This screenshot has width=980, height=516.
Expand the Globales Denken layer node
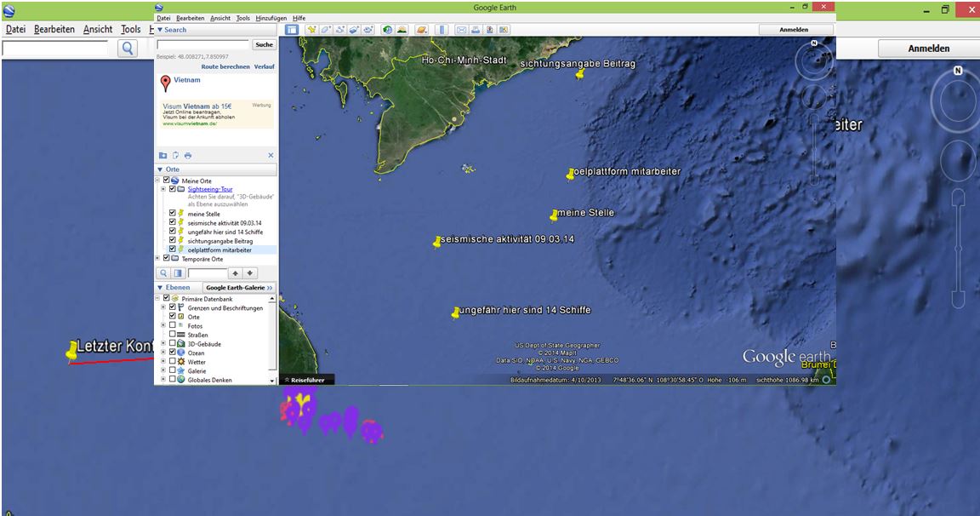point(163,380)
